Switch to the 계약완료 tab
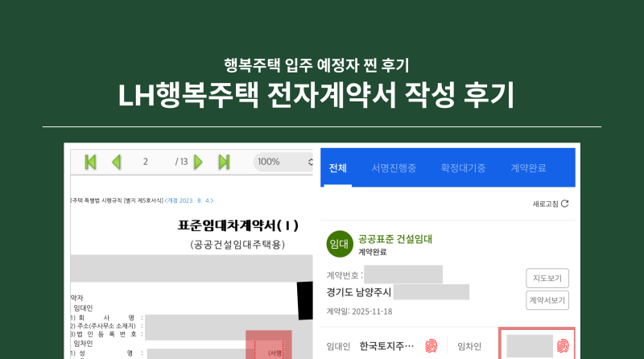644x359 pixels. (528, 168)
